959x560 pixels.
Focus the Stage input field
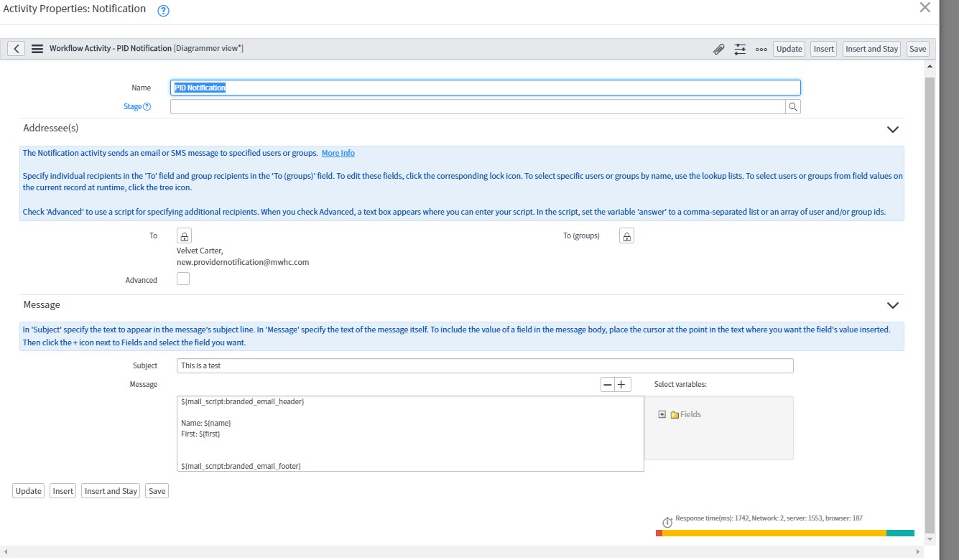(x=478, y=107)
